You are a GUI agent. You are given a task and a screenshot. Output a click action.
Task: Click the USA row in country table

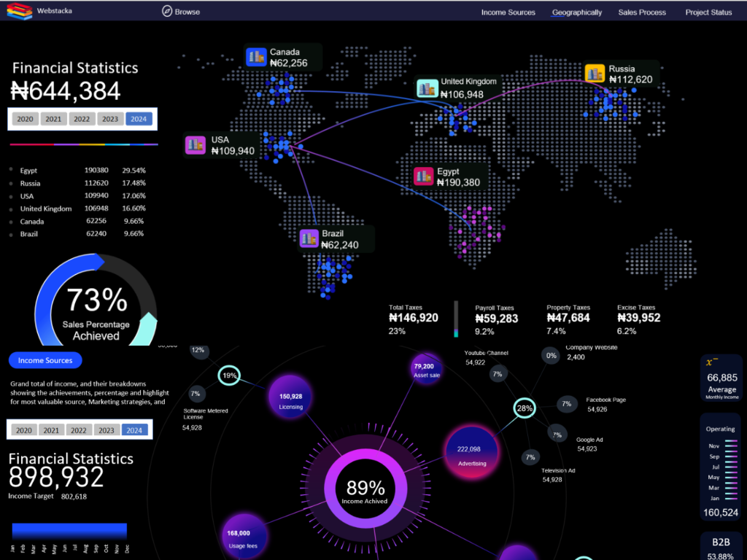79,196
